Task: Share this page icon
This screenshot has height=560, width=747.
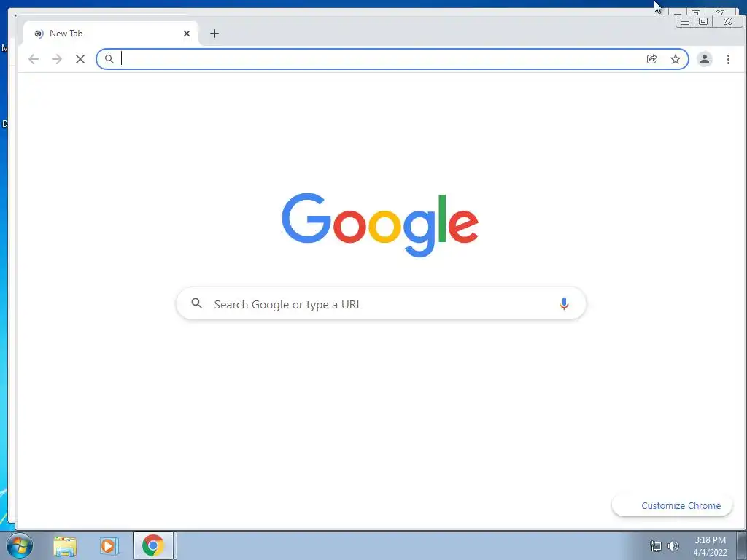Action: pos(651,59)
